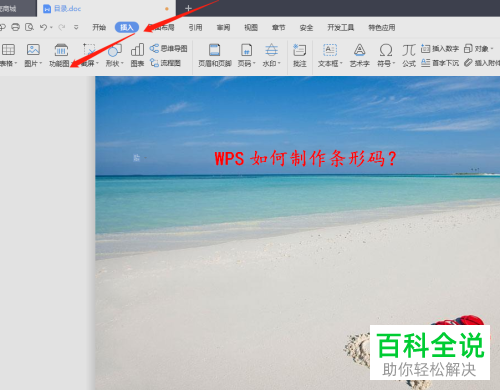The height and width of the screenshot is (390, 500).
Task: Open 流程图 (Flowchart) tool
Action: pos(165,63)
